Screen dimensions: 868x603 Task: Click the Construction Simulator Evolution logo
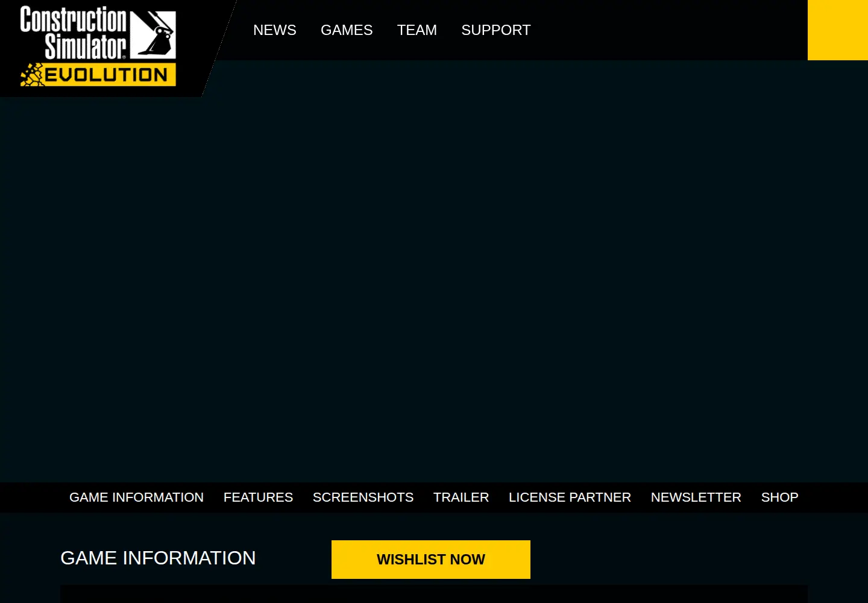tap(98, 46)
